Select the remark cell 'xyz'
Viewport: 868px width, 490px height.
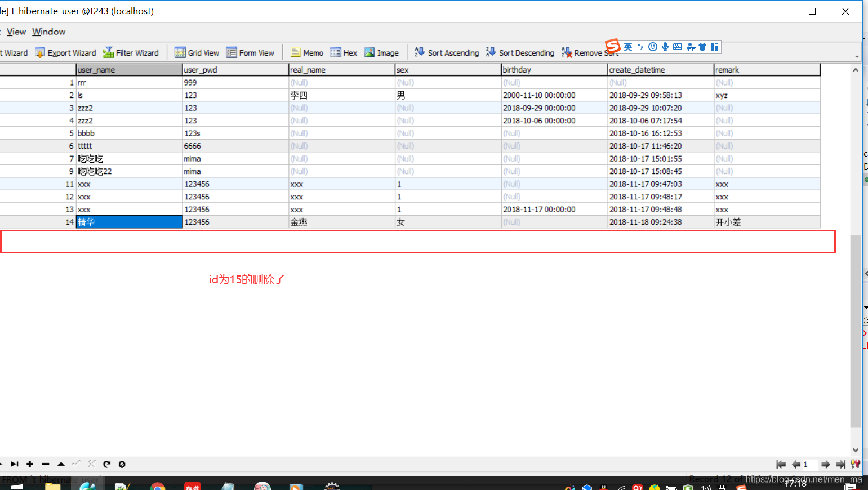pos(767,95)
